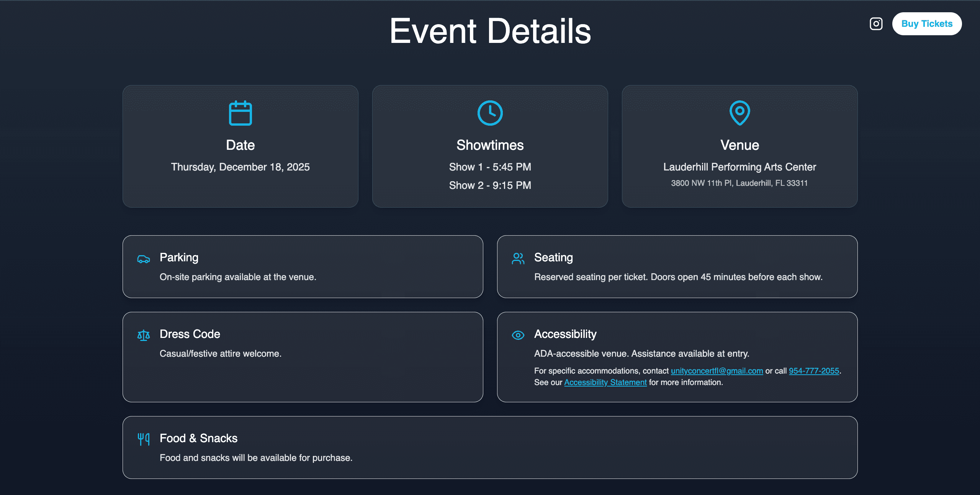Open the Instagram profile icon

[x=876, y=24]
